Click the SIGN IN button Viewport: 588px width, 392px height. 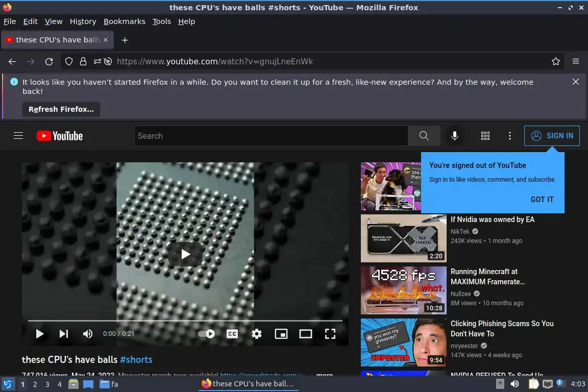[552, 136]
